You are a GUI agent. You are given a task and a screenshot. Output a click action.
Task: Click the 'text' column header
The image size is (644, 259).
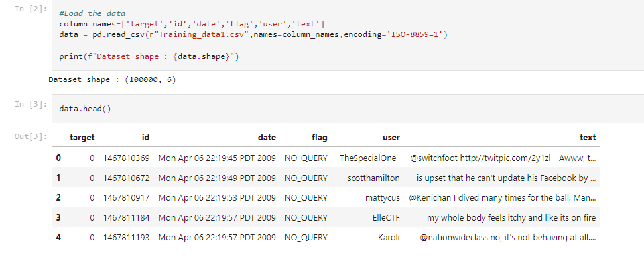588,138
